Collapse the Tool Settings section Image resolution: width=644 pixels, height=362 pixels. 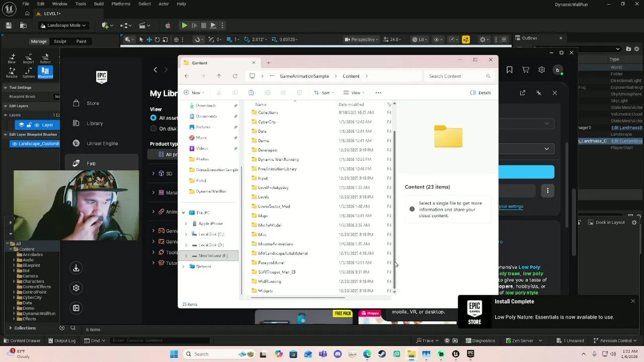tap(5, 87)
